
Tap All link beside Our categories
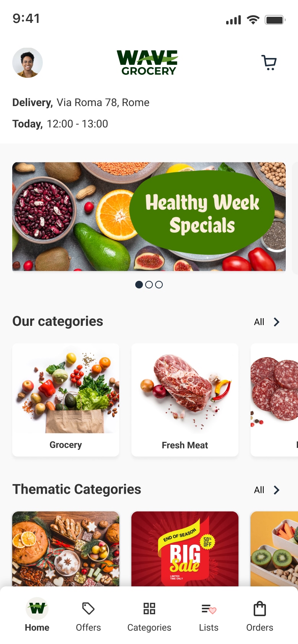point(259,322)
